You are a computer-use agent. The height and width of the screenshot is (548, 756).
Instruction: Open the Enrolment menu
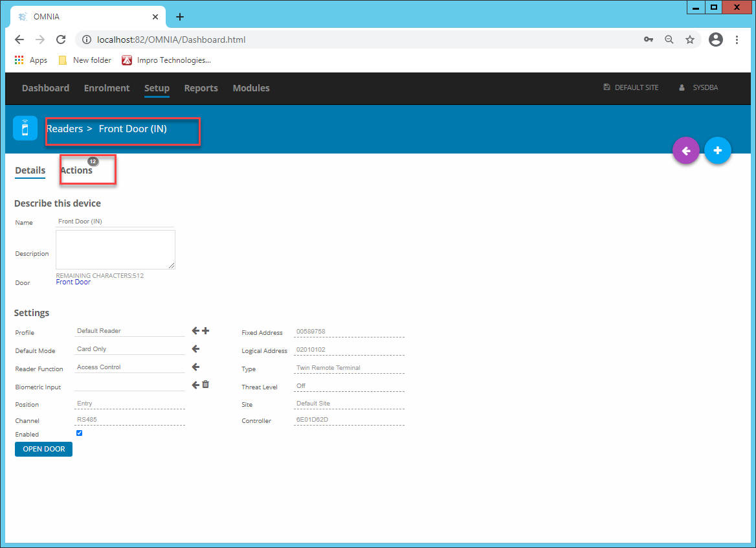point(107,88)
